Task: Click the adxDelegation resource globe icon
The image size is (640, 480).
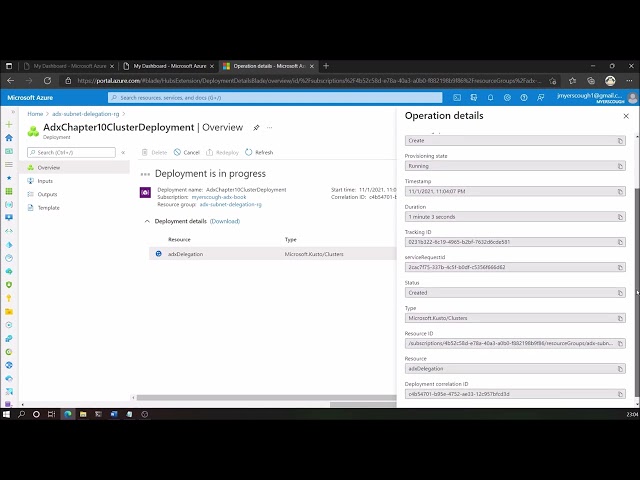Action: [159, 254]
